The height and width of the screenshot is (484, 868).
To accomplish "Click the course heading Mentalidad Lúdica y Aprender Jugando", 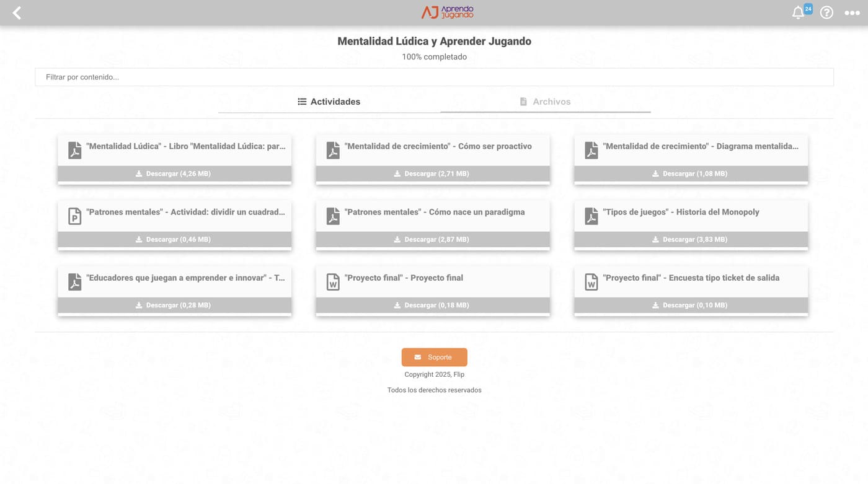I will pos(434,41).
